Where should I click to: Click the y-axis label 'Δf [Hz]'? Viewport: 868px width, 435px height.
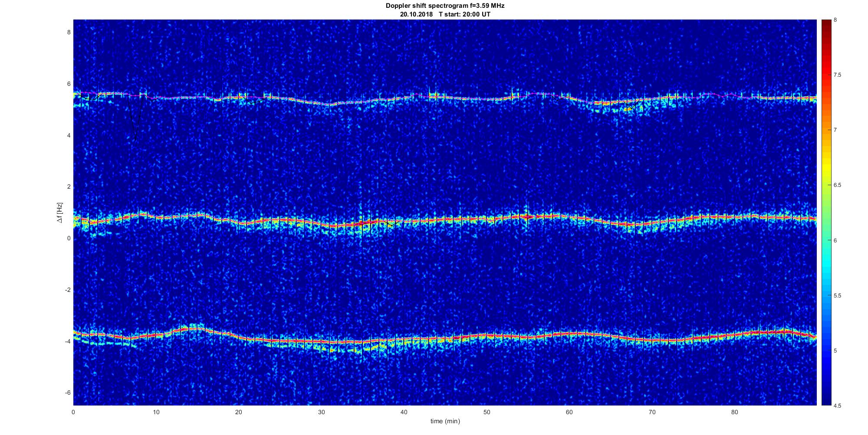click(x=60, y=213)
